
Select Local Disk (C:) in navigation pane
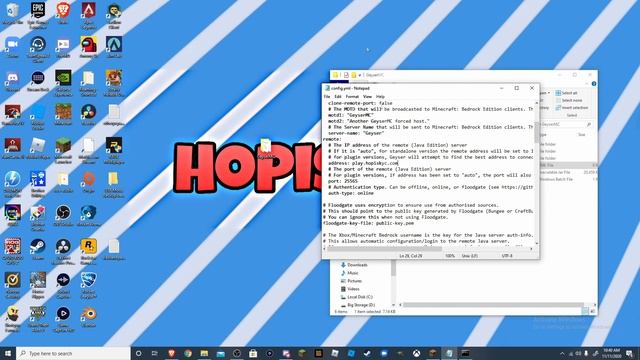[356, 297]
